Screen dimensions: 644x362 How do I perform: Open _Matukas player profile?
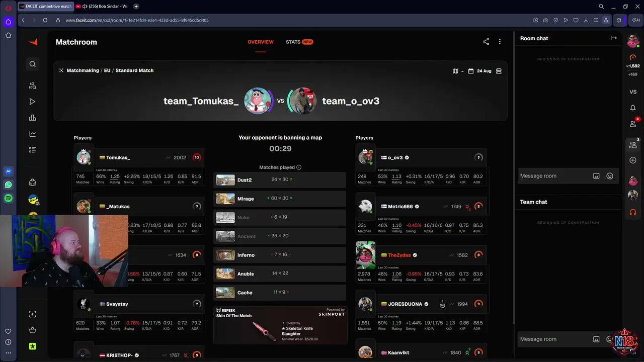coord(118,207)
